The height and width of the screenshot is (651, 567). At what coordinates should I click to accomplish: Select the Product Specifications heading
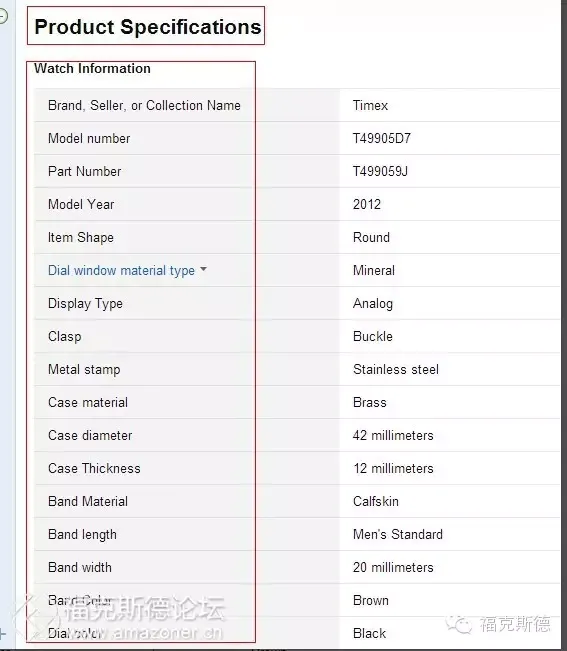point(148,27)
